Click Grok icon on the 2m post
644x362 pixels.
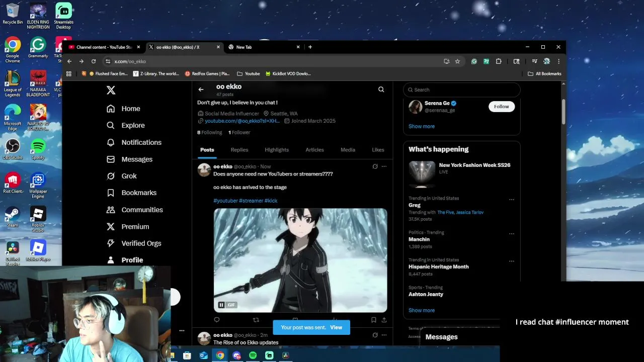coord(375,335)
